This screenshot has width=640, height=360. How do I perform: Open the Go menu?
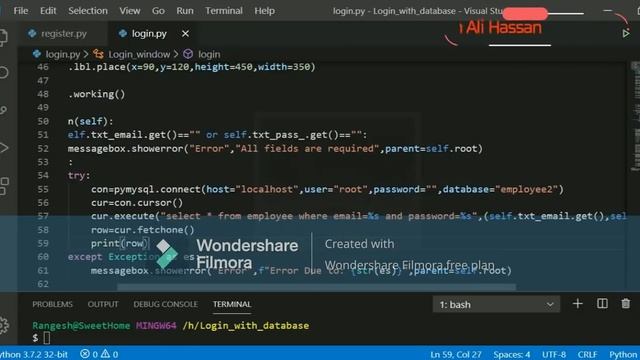158,11
